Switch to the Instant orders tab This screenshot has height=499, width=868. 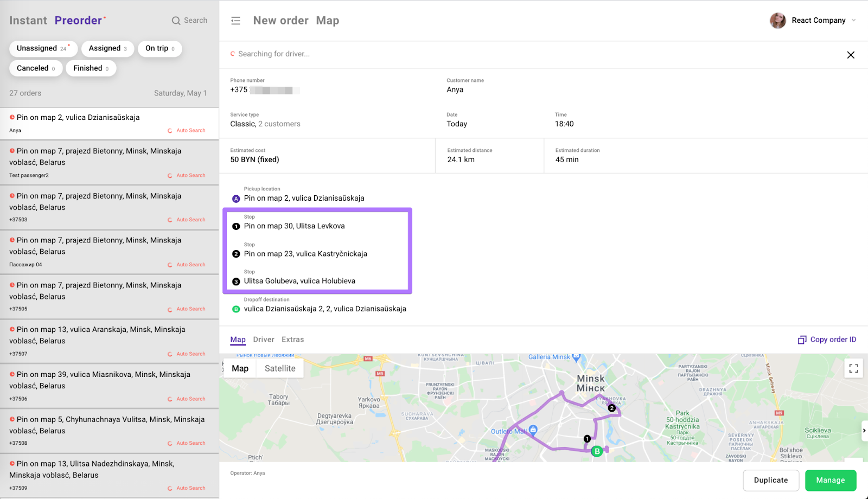(28, 21)
